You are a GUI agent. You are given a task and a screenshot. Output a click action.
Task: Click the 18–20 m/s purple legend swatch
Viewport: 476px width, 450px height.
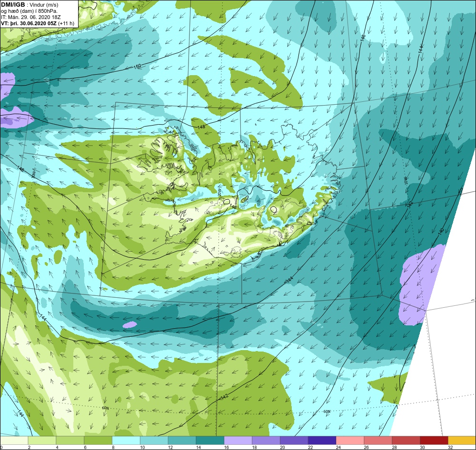pos(266,440)
